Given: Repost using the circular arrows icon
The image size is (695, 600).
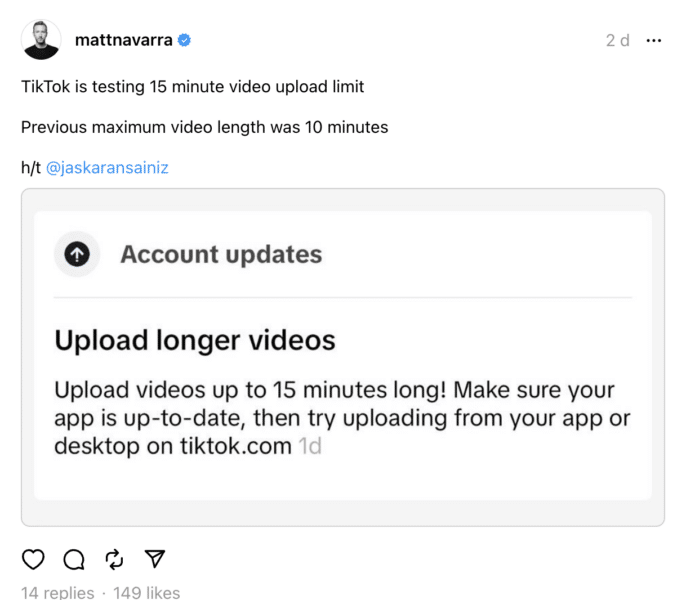Looking at the screenshot, I should 114,559.
